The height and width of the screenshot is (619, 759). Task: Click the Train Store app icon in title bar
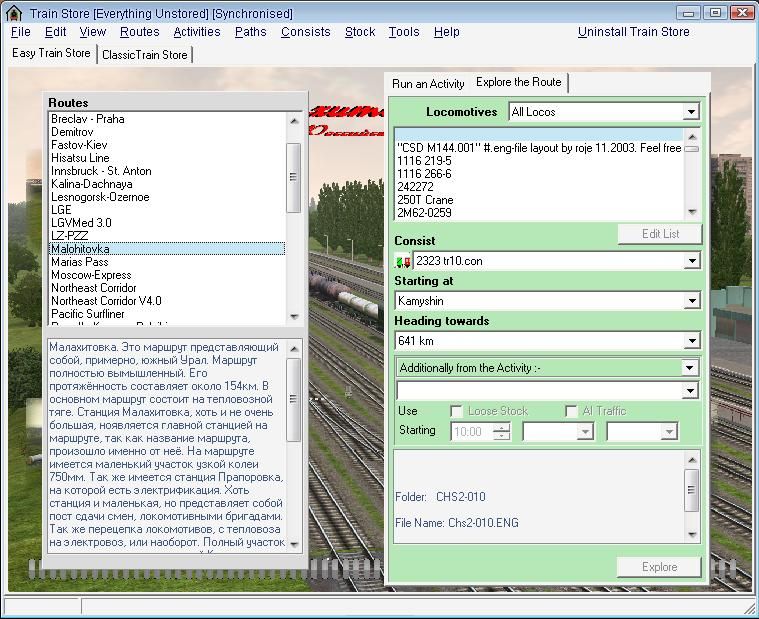point(14,13)
